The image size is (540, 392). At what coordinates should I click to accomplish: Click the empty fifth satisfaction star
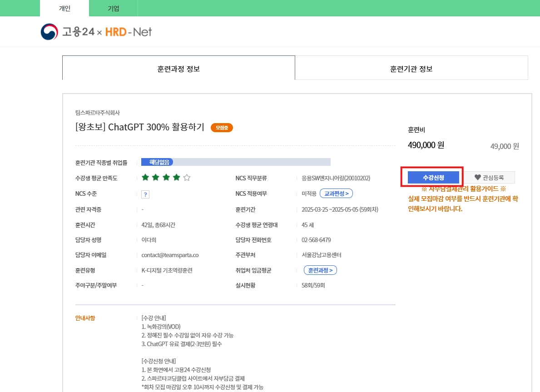(x=187, y=178)
